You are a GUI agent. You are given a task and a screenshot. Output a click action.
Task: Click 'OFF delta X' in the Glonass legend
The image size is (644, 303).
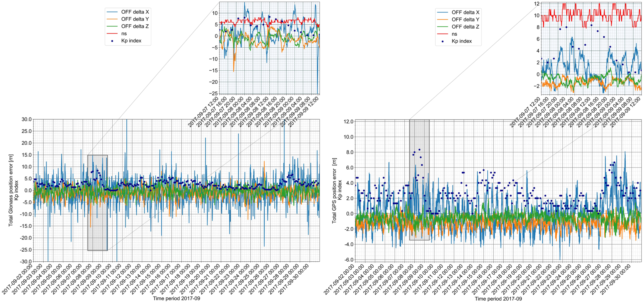[x=135, y=12]
